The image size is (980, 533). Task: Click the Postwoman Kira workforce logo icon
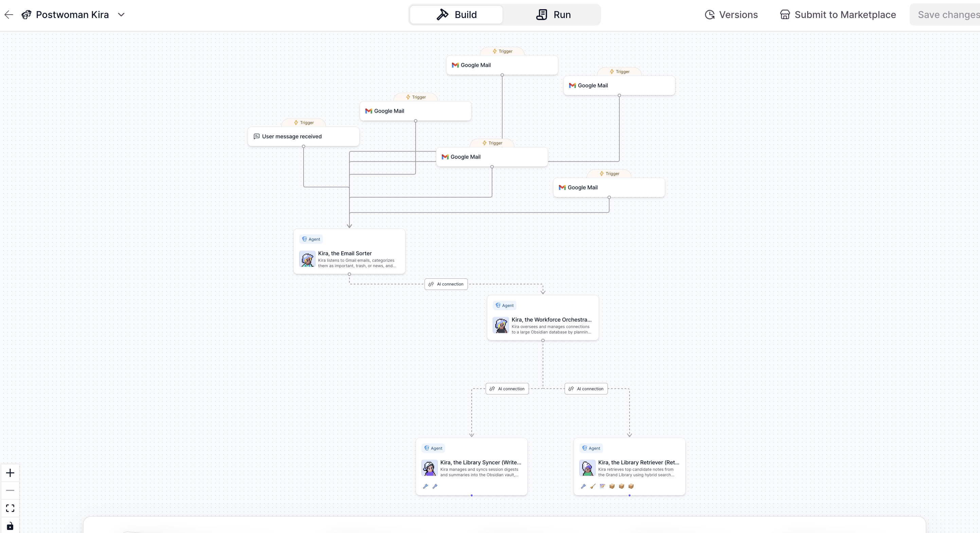[26, 15]
